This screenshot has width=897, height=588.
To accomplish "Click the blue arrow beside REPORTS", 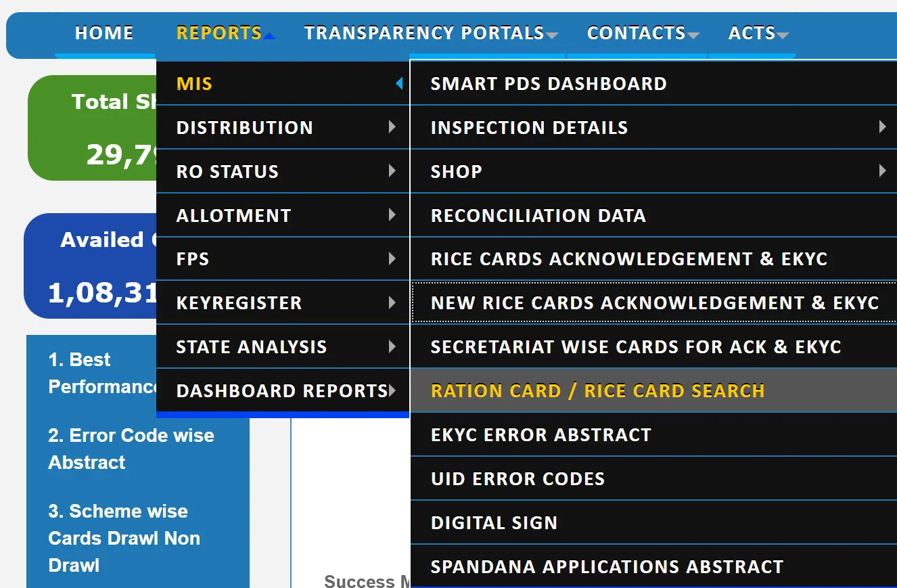I will tap(269, 36).
